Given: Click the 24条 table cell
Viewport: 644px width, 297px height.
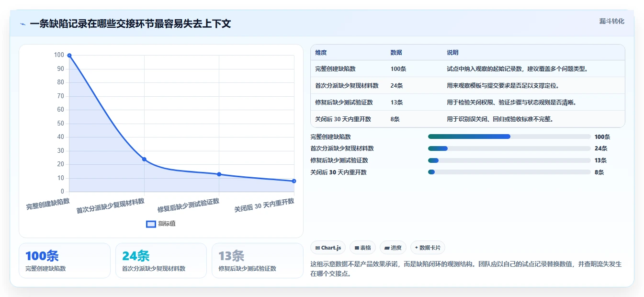Looking at the screenshot, I should (396, 86).
